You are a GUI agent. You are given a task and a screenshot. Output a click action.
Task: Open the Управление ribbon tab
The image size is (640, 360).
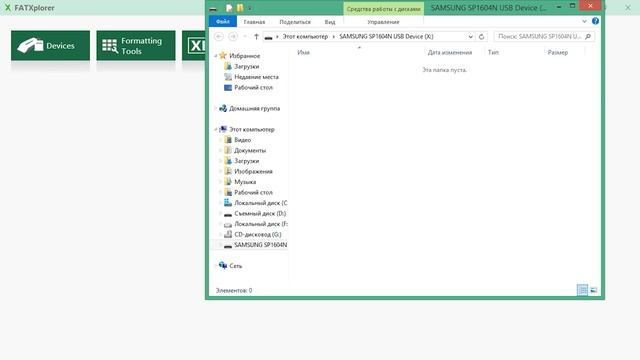click(383, 22)
